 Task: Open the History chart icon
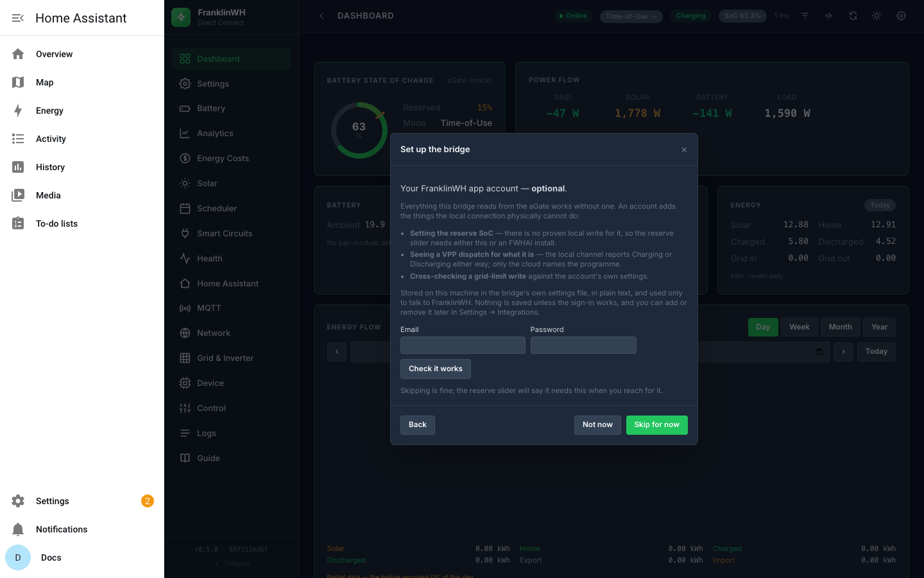pos(18,167)
